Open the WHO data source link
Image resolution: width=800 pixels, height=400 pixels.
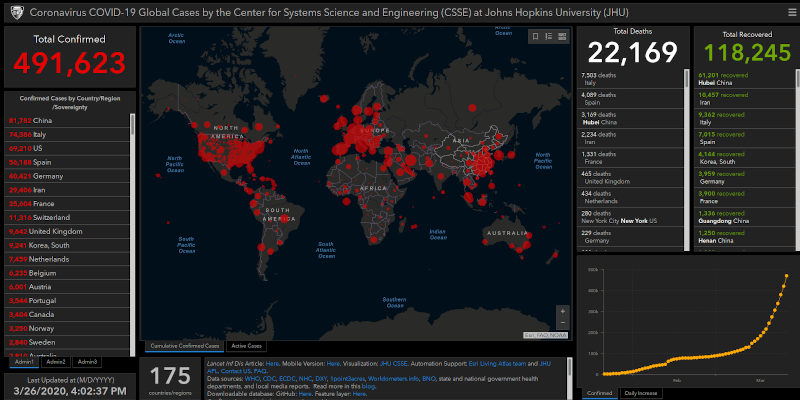[x=252, y=379]
